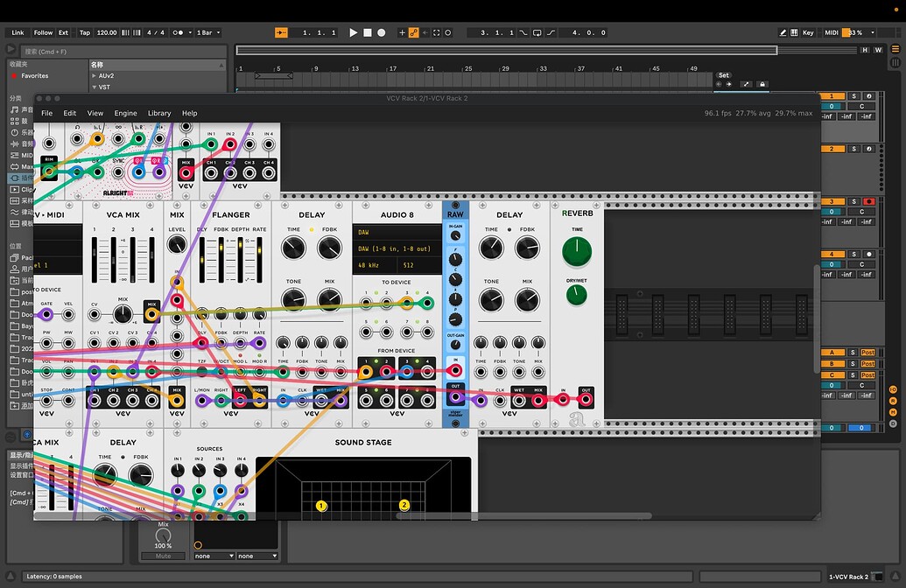Show or hide the I-O section icon

click(x=893, y=389)
